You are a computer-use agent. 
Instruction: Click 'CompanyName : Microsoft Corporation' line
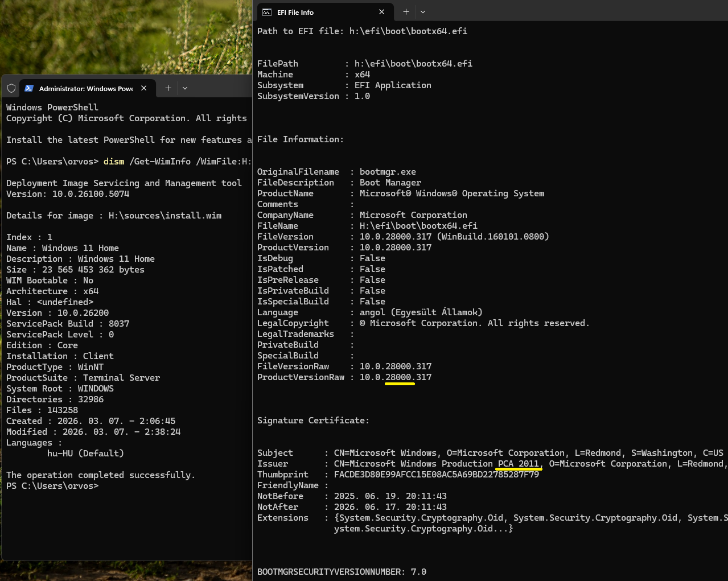pyautogui.click(x=362, y=215)
